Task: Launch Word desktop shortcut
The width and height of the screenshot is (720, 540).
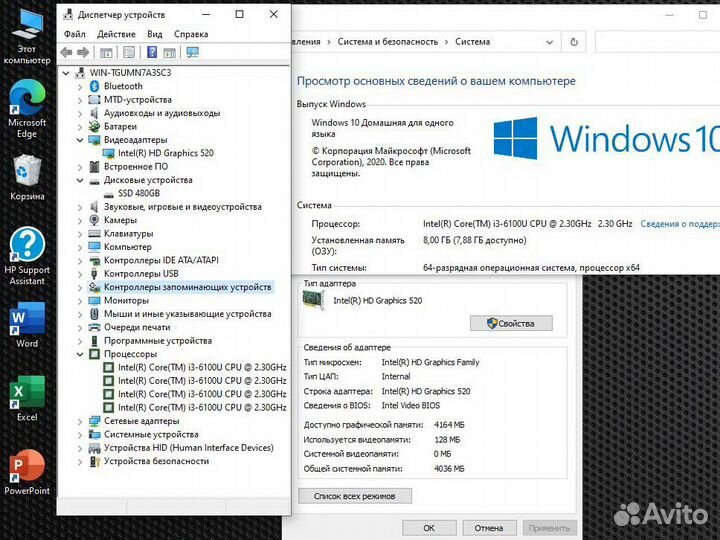Action: [x=27, y=325]
